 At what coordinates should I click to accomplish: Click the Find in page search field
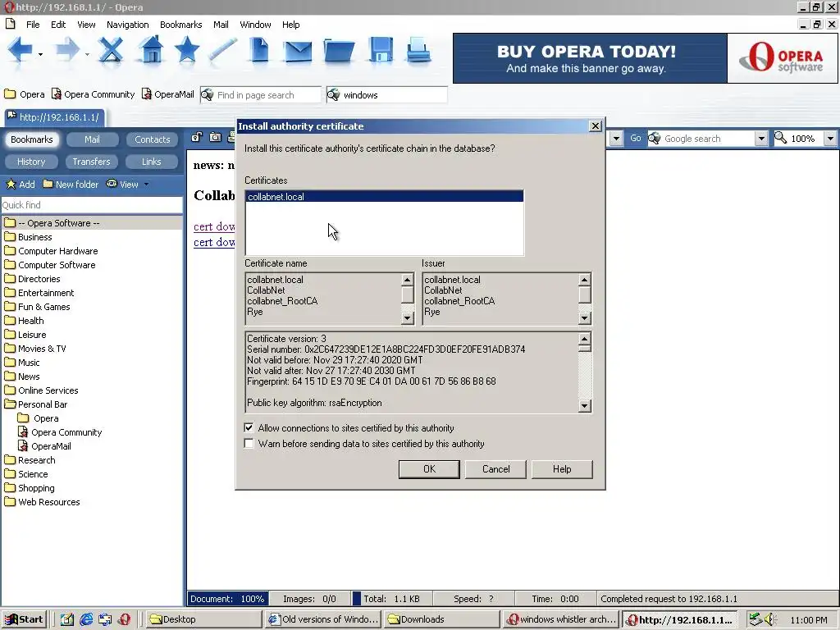pyautogui.click(x=261, y=95)
